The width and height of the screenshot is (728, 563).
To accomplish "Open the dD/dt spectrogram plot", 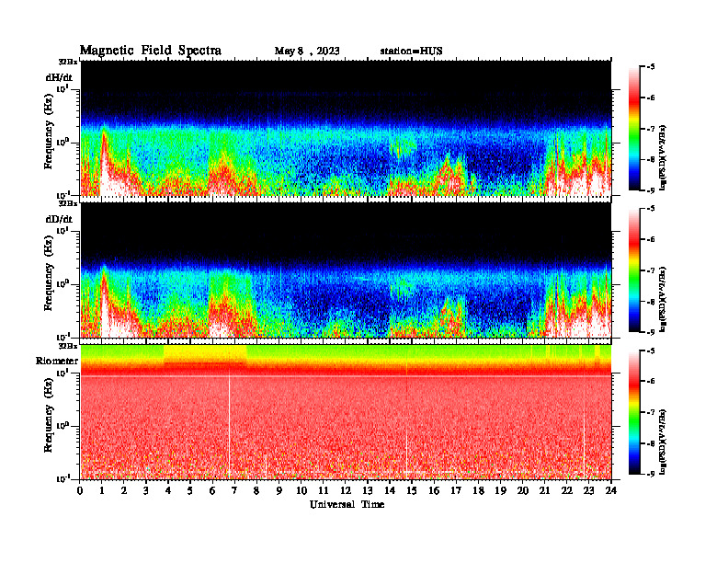I will (346, 270).
